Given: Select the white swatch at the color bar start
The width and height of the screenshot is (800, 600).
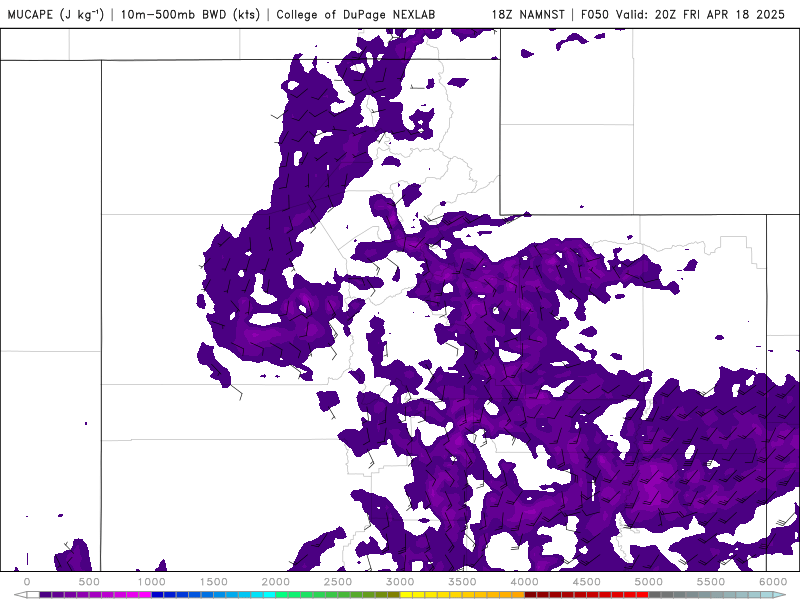Looking at the screenshot, I should [33, 594].
